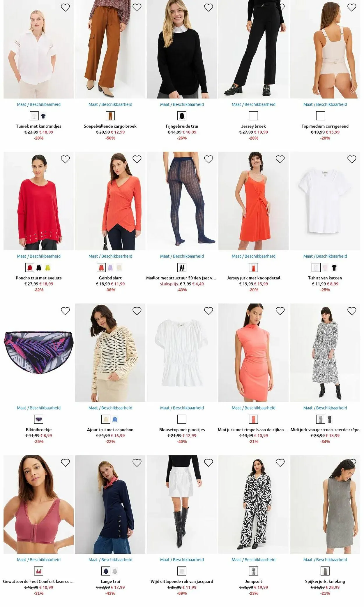The height and width of the screenshot is (607, 364).
Task: Pick the black swatch for T-shirt van katoen
Action: pos(334,267)
